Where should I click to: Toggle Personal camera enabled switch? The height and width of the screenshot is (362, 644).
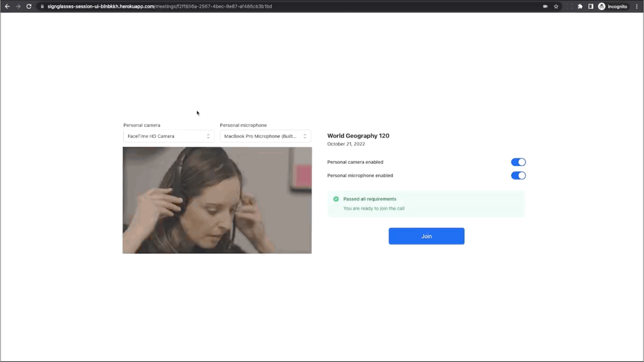click(518, 162)
